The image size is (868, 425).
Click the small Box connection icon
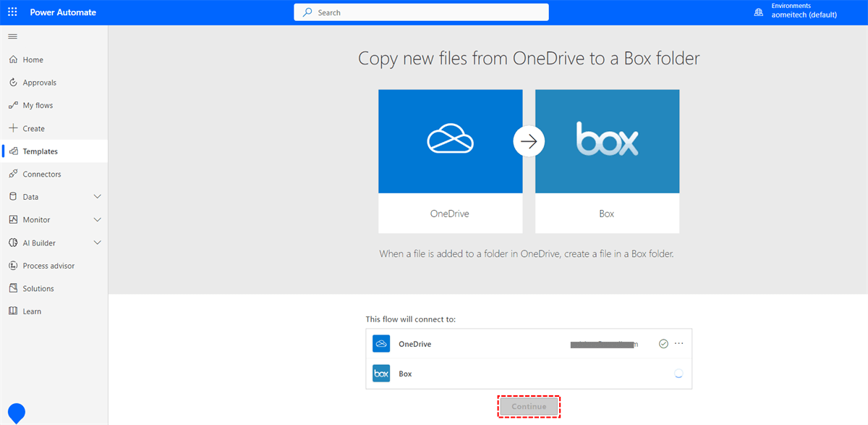click(x=381, y=374)
